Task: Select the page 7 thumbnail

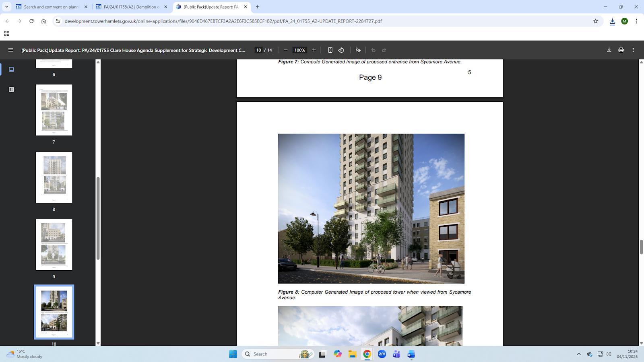Action: click(54, 110)
